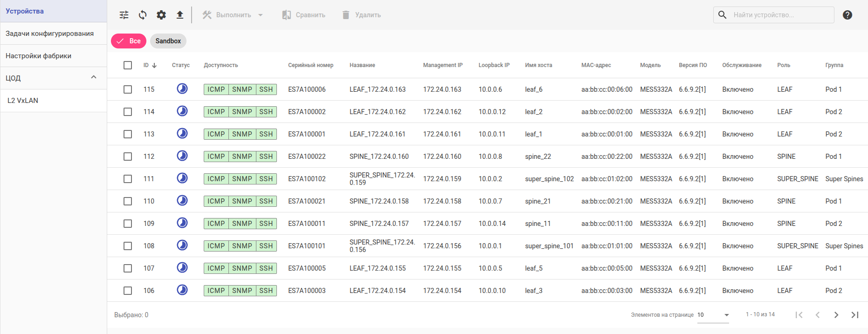The height and width of the screenshot is (334, 868).
Task: Focus the Найти устройство search field
Action: coord(778,15)
